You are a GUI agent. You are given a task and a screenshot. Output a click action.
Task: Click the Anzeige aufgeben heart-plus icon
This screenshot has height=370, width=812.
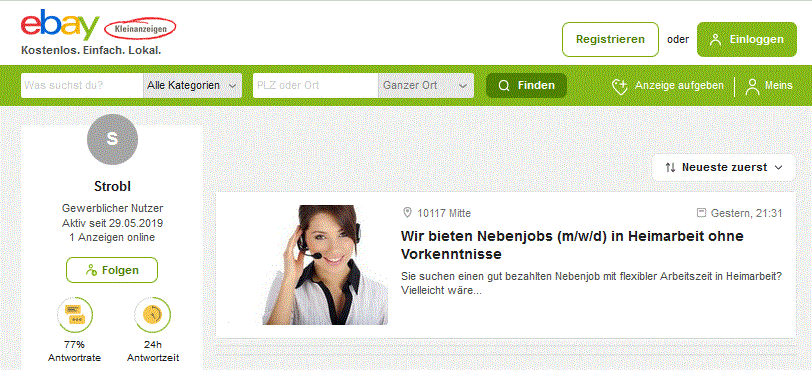point(620,86)
